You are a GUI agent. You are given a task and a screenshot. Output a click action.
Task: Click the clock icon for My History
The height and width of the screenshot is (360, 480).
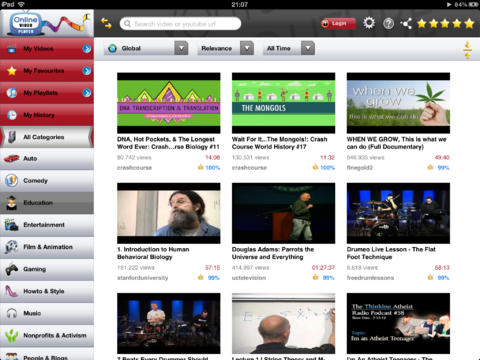tap(12, 115)
